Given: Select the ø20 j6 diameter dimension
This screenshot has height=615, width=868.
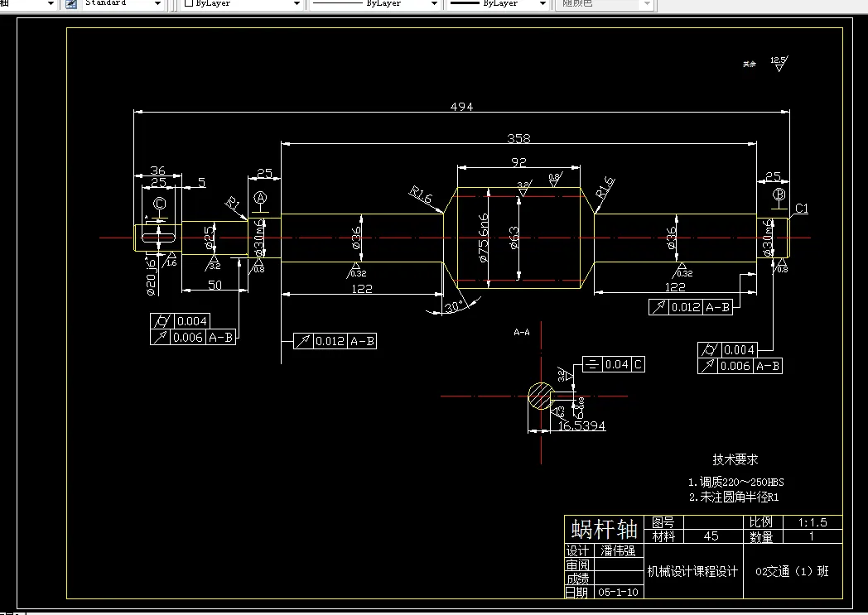Looking at the screenshot, I should tap(151, 276).
